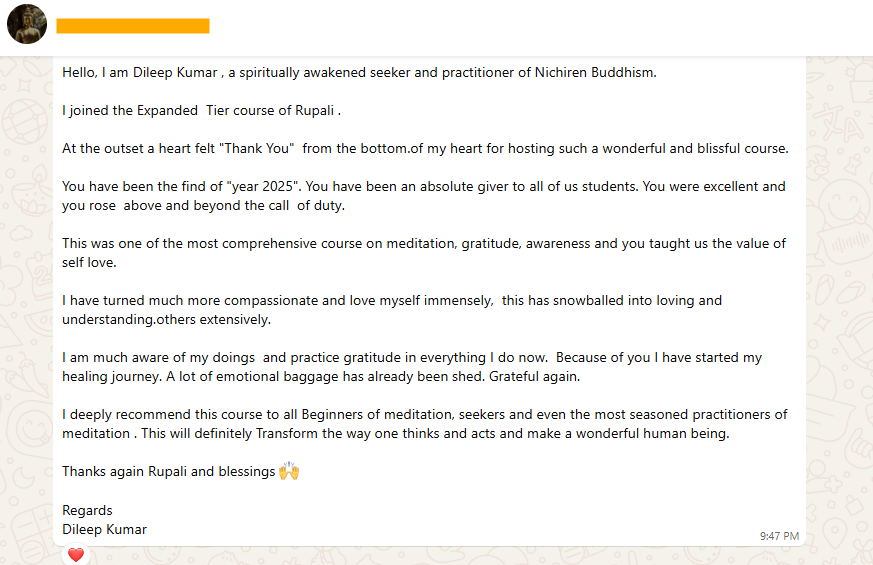Viewport: 873px width, 565px height.
Task: Click the 'Hello, I am Dileep Kumar' line
Action: coord(200,72)
